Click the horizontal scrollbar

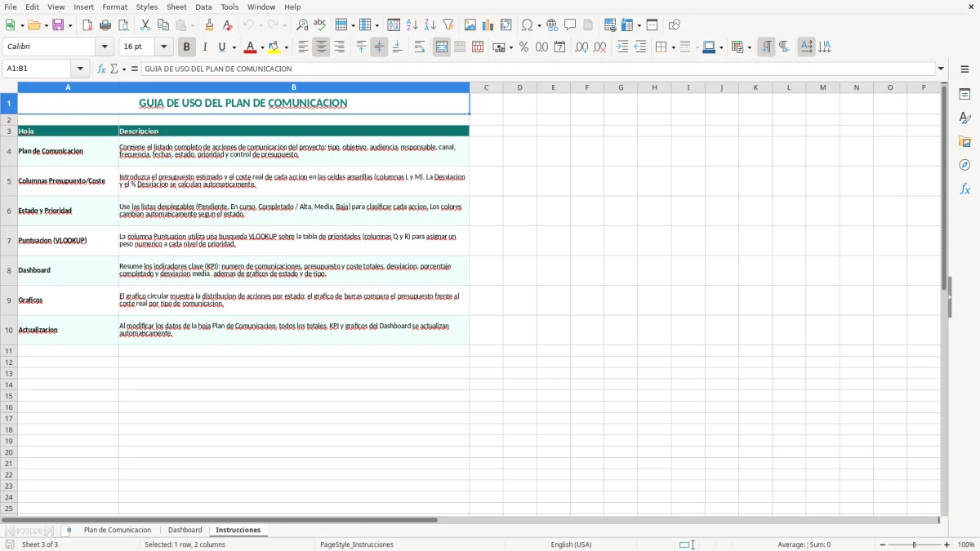[470, 520]
